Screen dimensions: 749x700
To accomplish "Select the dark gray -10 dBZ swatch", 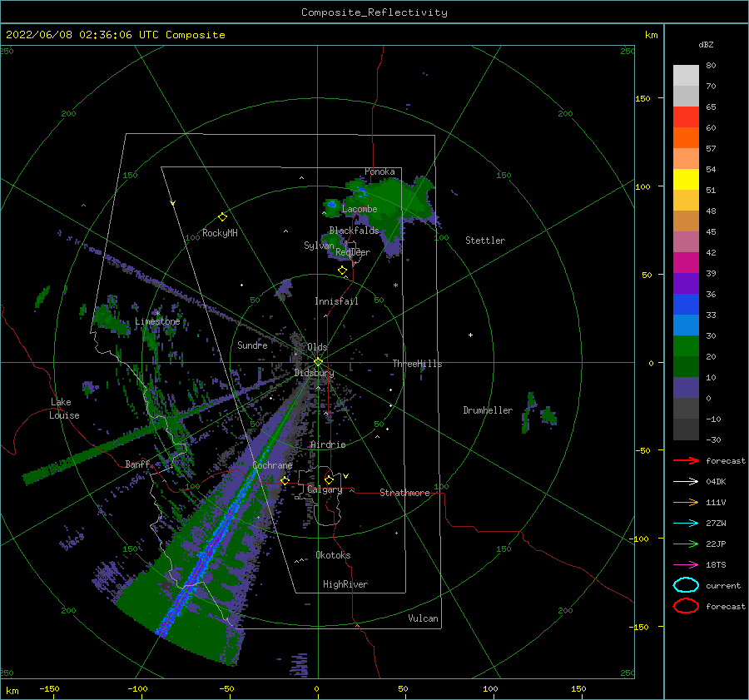I will 686,429.
